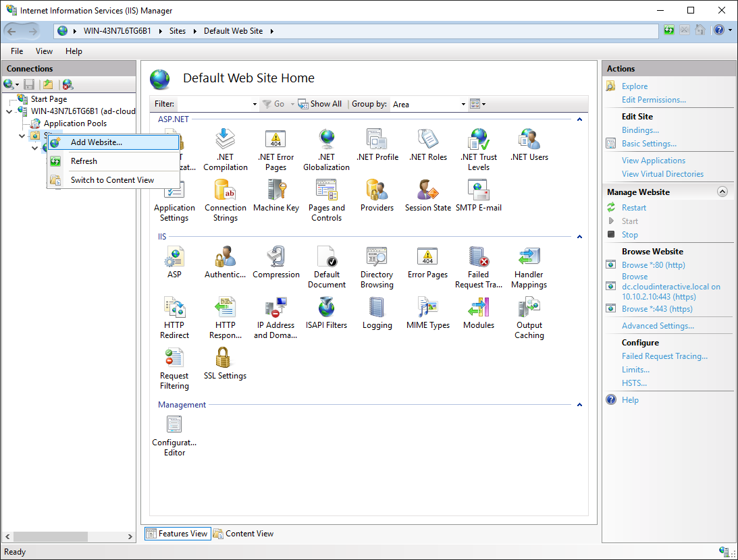Open Advanced Settings link
Viewport: 738px width, 560px height.
(x=658, y=326)
